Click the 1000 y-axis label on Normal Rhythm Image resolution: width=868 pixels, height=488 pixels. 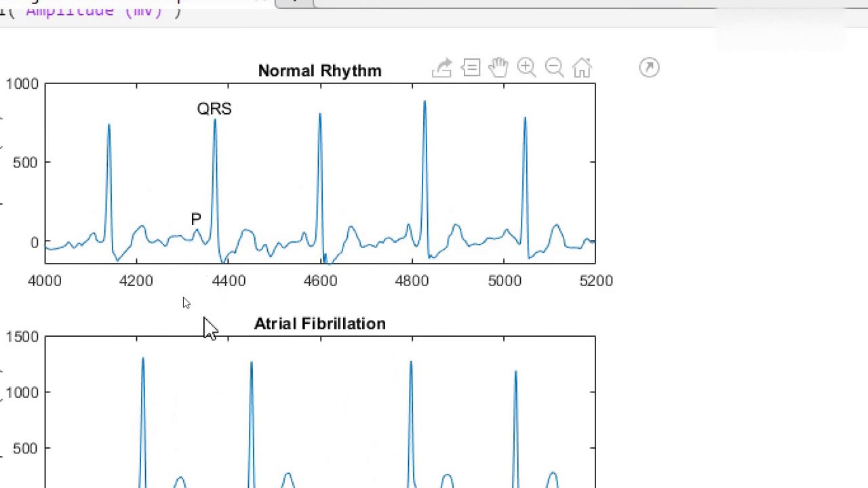[22, 84]
